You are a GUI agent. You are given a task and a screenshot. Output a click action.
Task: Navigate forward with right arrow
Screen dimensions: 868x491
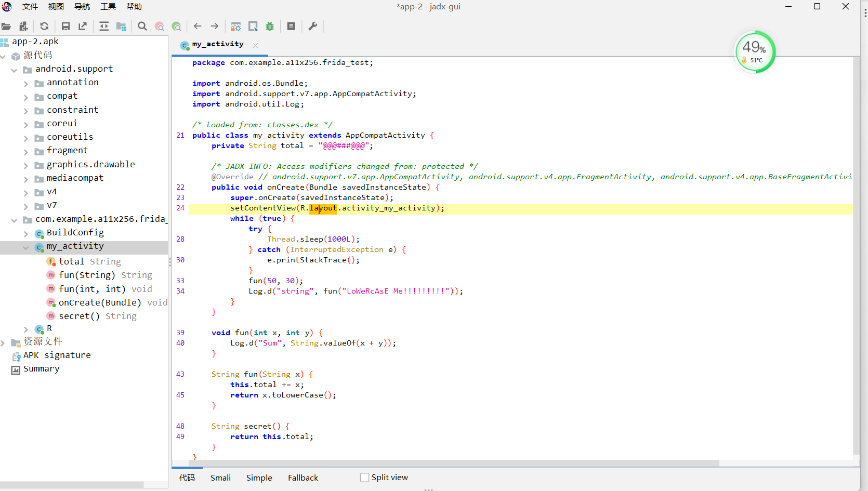(215, 26)
